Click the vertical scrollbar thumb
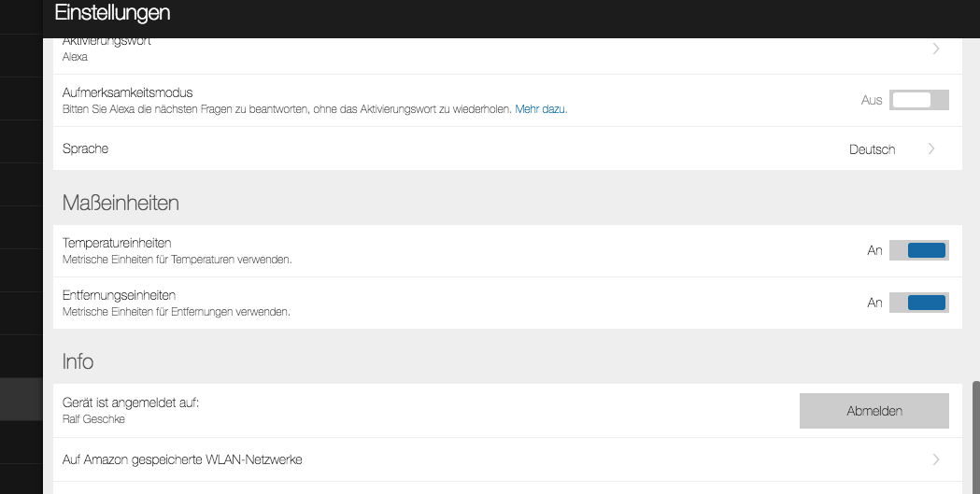 click(975, 437)
